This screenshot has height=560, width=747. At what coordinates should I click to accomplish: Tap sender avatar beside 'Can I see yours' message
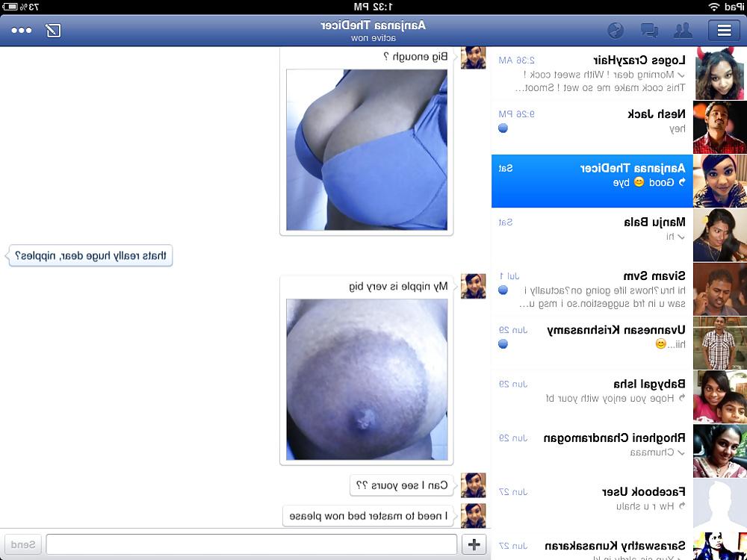473,485
